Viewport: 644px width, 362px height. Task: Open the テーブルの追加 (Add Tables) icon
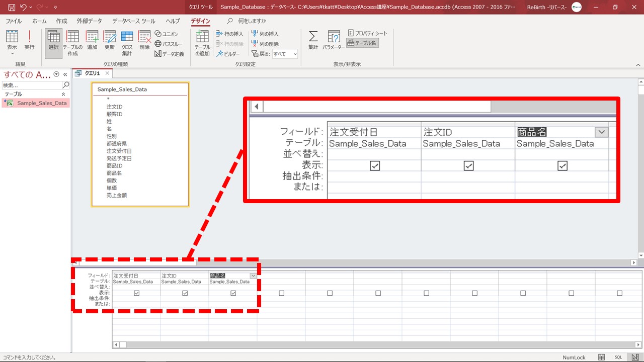202,43
